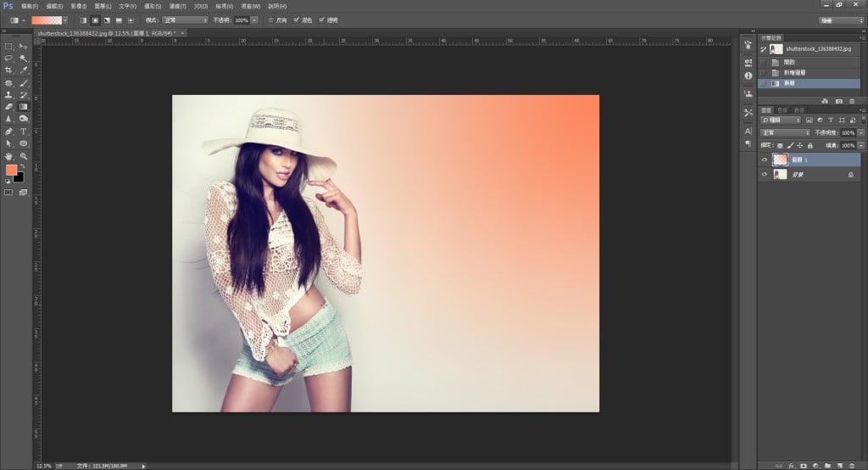
Task: Uncheck the Dither (混色) checkbox
Action: [x=296, y=20]
